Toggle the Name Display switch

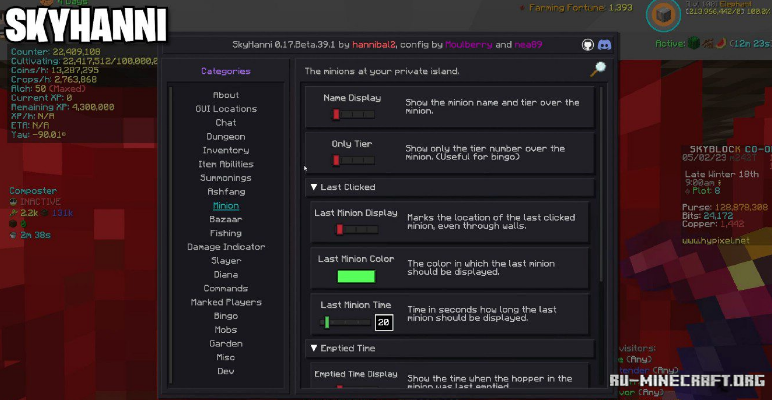point(353,115)
